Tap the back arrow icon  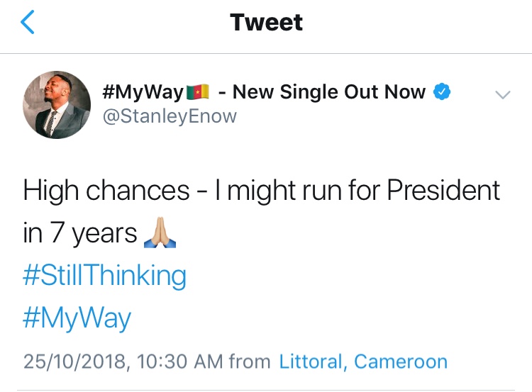coord(27,23)
